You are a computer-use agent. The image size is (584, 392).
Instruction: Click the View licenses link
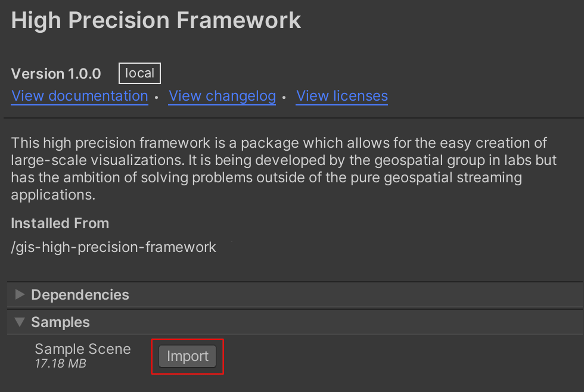[x=342, y=96]
